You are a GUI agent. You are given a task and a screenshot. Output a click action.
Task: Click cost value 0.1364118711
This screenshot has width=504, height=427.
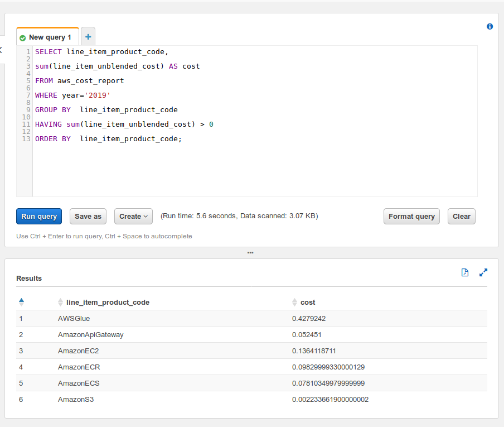314,351
